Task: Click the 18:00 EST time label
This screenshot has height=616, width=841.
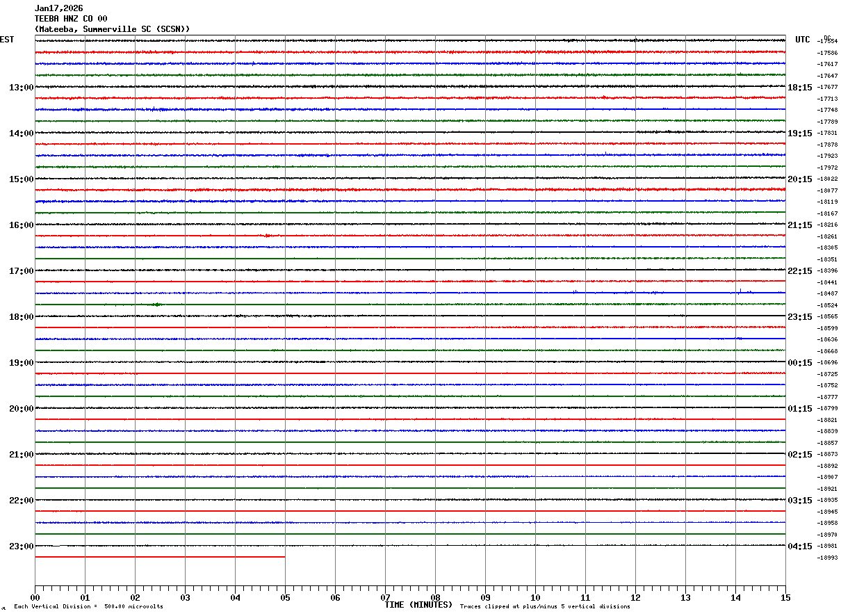Action: pos(22,317)
